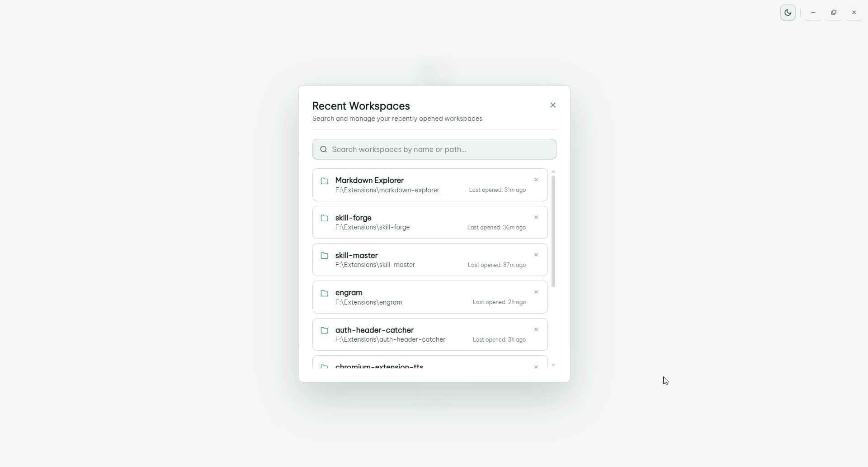
Task: Click the search magnifier icon
Action: (x=324, y=149)
